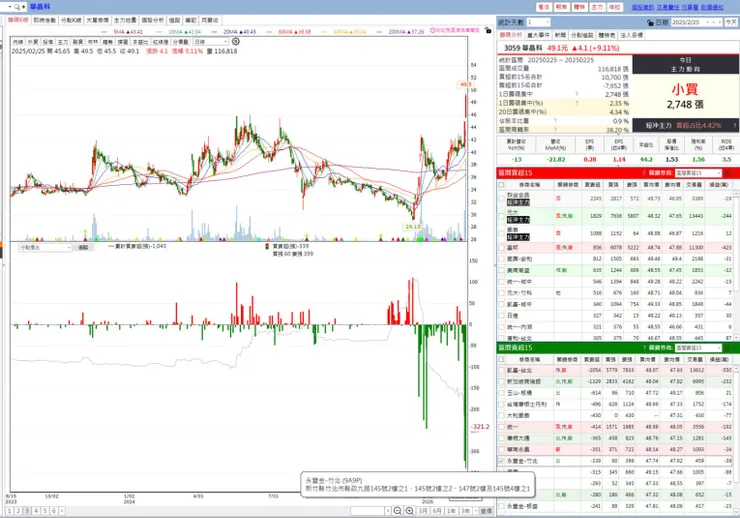Click the first arrow in the date field
Image resolution: width=740 pixels, height=518 pixels.
point(707,22)
